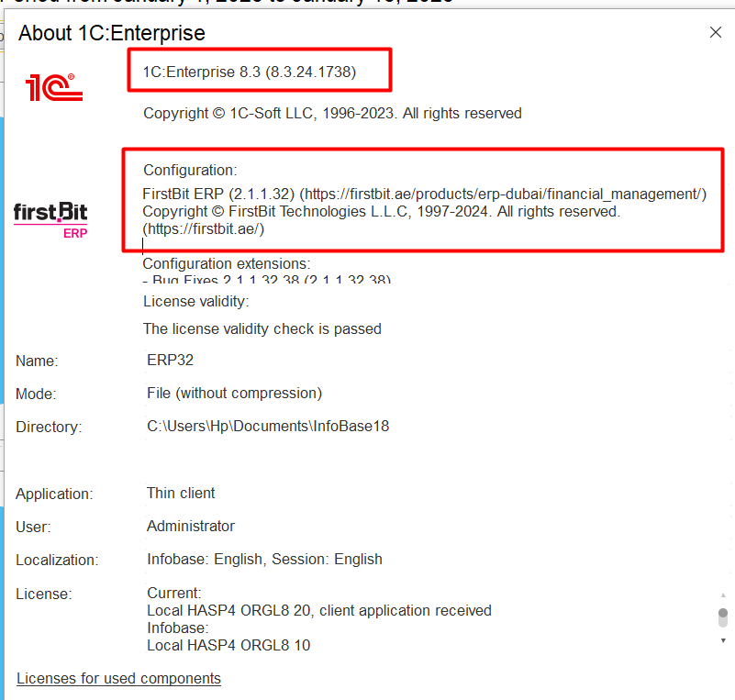Click the (https://firstbit.ae/) text line
Image resolution: width=735 pixels, height=700 pixels.
204,229
